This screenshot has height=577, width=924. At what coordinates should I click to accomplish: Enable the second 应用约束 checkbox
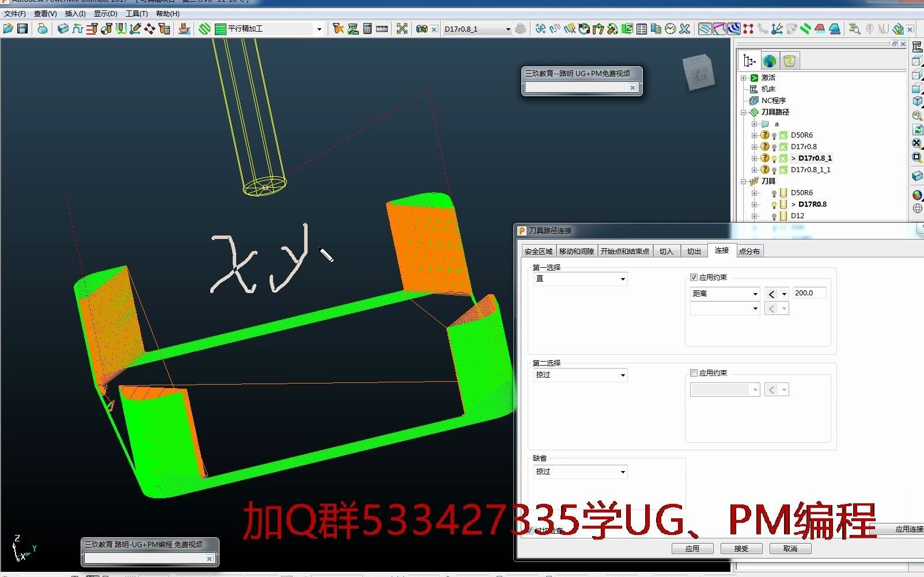coord(694,373)
